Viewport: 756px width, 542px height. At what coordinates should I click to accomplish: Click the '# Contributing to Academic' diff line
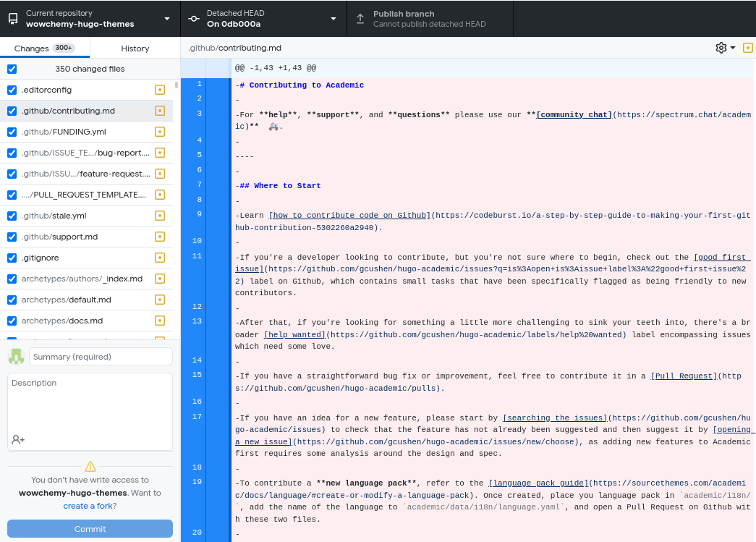300,85
